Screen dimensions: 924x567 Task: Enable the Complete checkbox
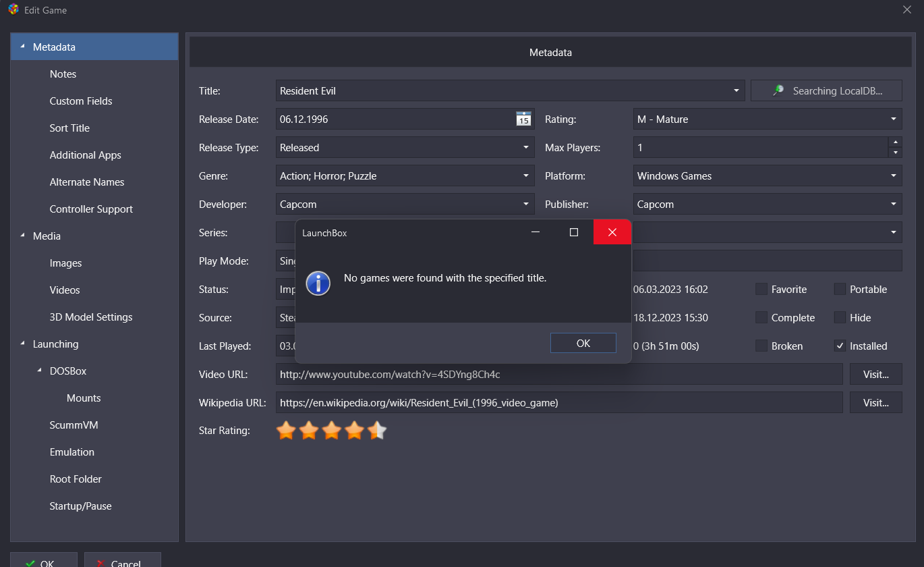(x=761, y=317)
